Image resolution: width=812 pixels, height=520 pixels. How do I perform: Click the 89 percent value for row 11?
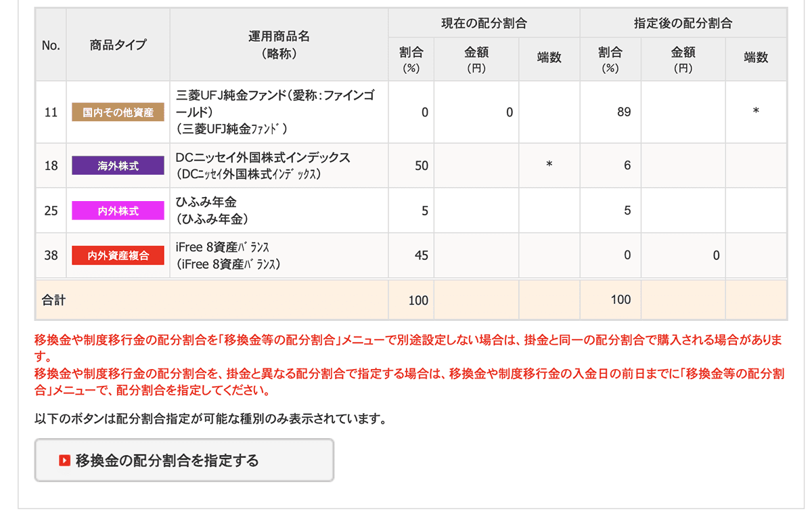(x=623, y=112)
